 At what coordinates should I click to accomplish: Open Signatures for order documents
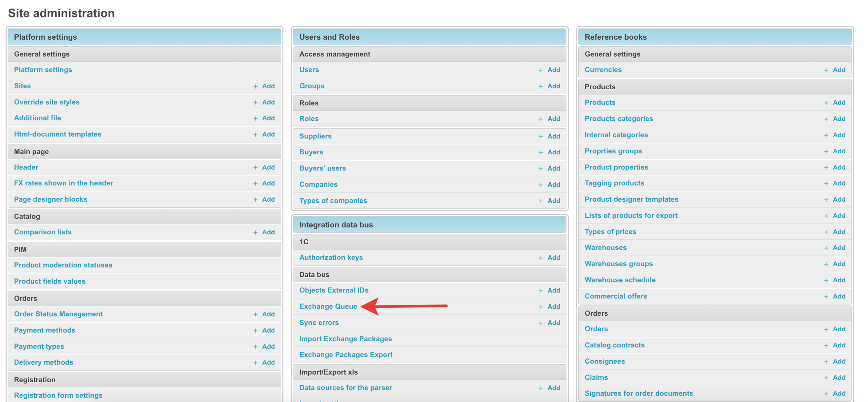click(638, 393)
